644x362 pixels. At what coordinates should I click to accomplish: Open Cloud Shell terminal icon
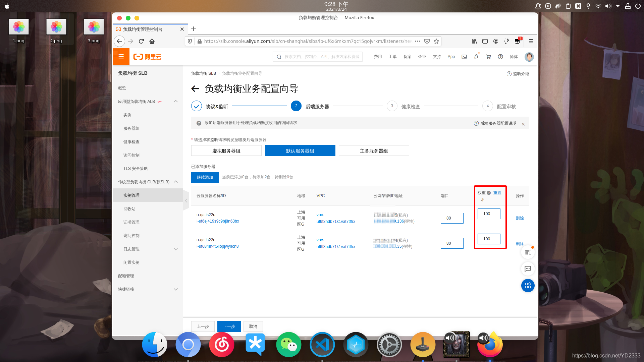(464, 57)
